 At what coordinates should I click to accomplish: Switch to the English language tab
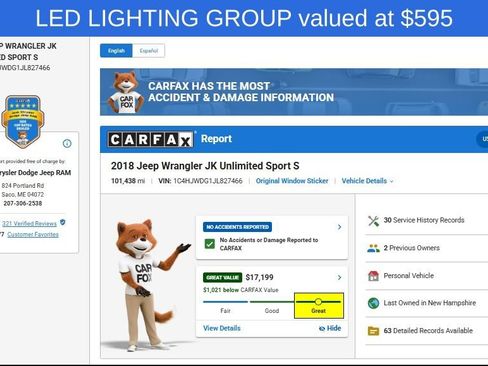[x=116, y=51]
